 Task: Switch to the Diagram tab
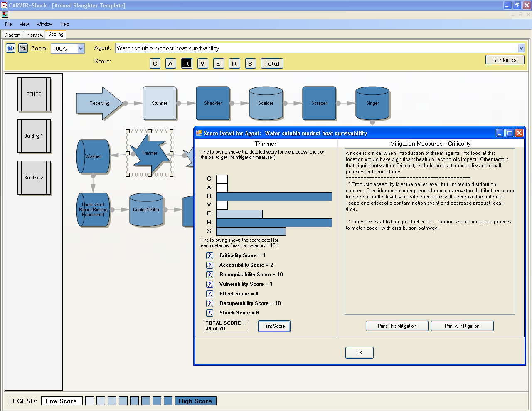coord(12,35)
